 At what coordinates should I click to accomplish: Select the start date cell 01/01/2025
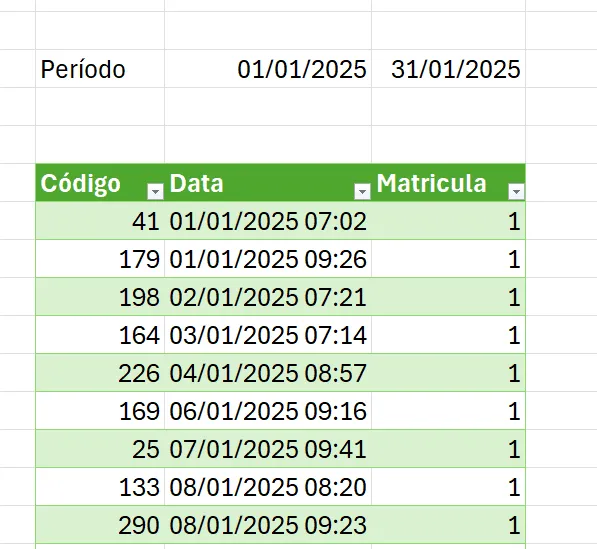click(268, 69)
